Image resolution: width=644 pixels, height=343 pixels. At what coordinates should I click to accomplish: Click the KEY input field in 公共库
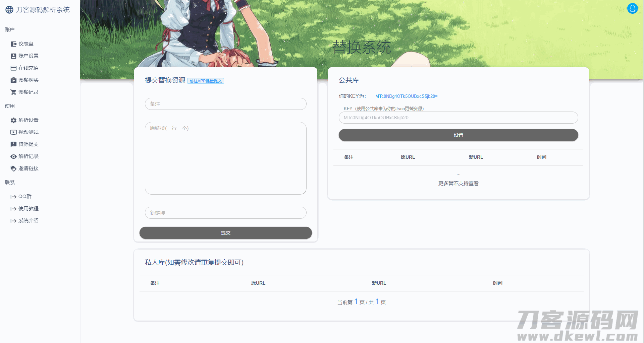pyautogui.click(x=458, y=118)
